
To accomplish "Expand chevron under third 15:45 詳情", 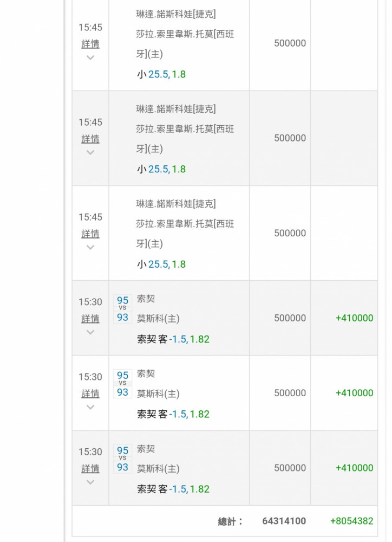I will (x=90, y=247).
